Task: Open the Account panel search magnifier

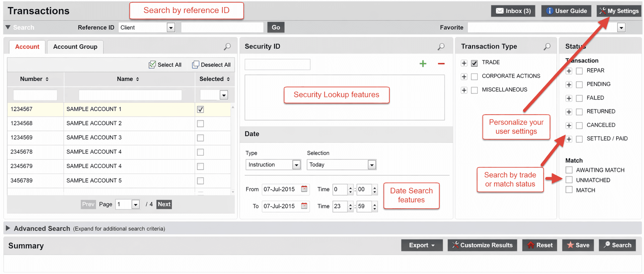Action: point(227,47)
